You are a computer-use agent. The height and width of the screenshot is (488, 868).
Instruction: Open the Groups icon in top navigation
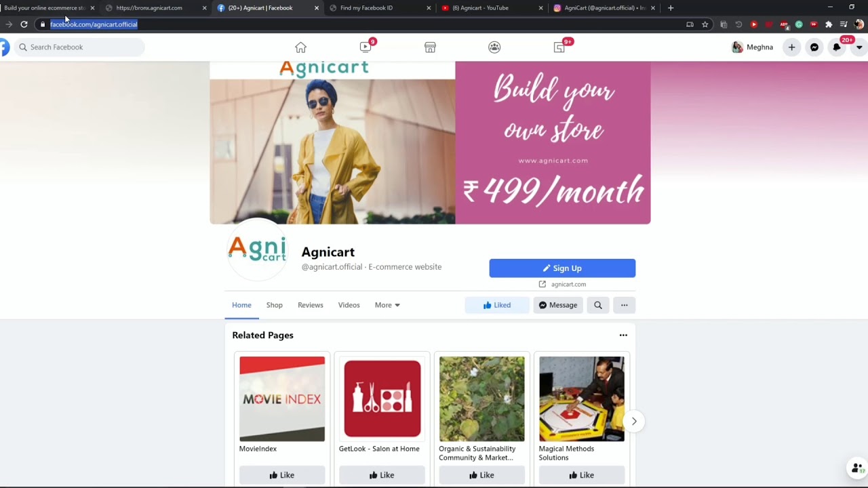494,47
